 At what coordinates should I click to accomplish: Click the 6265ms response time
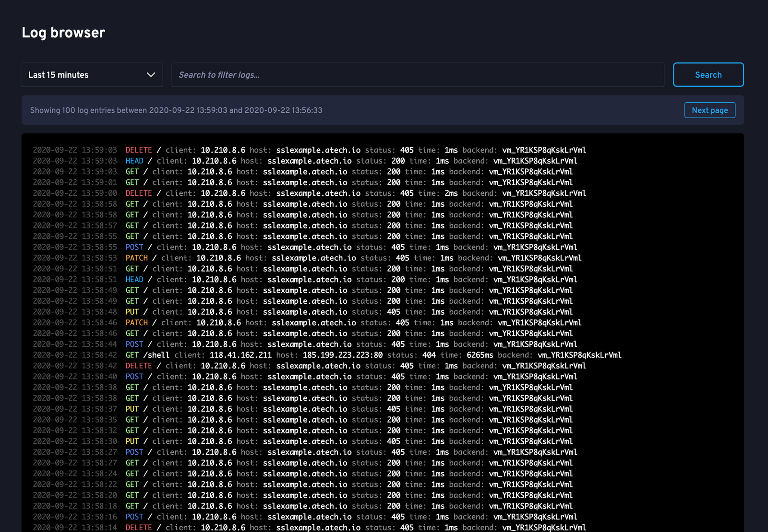tap(480, 355)
